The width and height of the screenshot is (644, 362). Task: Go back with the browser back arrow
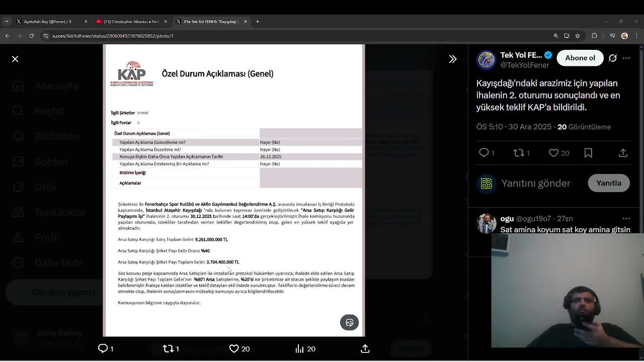click(x=7, y=36)
